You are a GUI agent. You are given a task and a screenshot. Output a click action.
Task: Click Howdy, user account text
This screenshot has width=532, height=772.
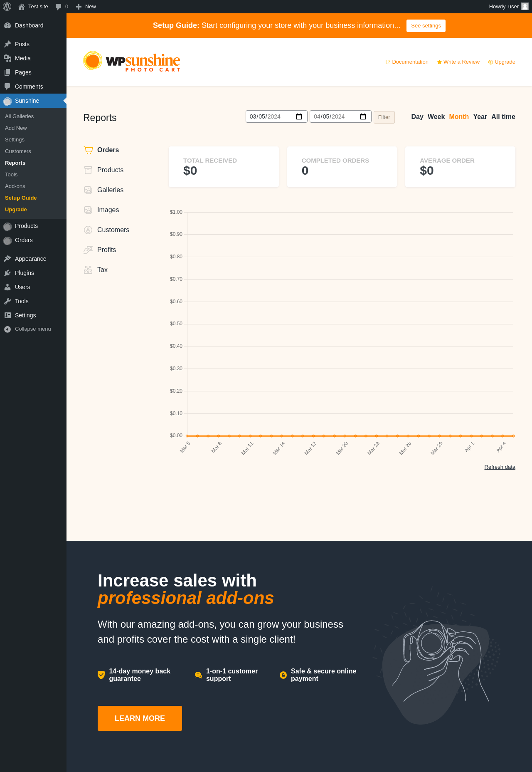[504, 7]
